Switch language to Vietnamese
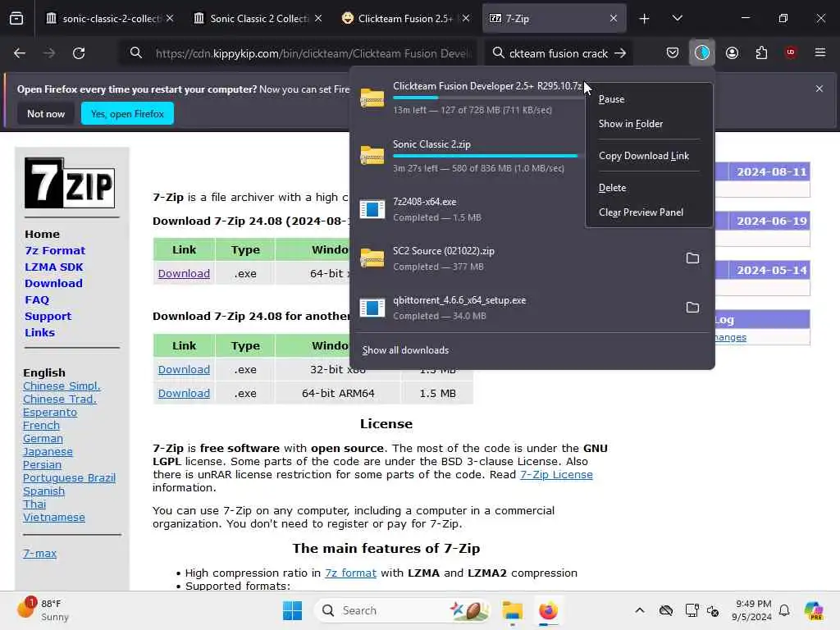The width and height of the screenshot is (840, 630). click(x=53, y=518)
